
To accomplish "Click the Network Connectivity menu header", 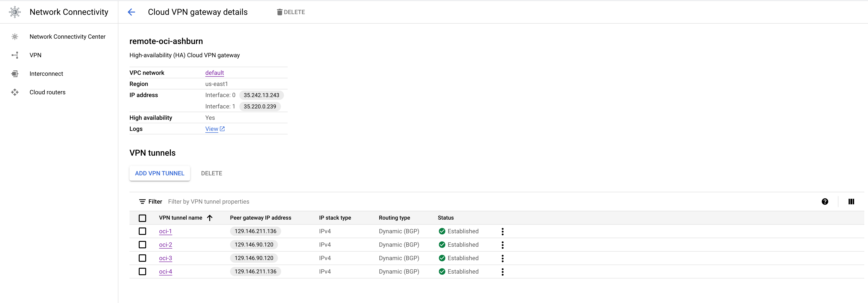I will [x=69, y=12].
